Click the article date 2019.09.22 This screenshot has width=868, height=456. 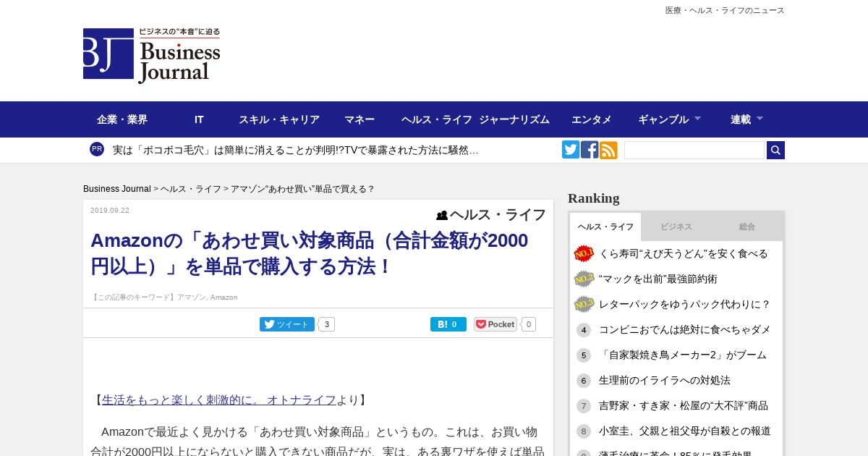point(110,211)
